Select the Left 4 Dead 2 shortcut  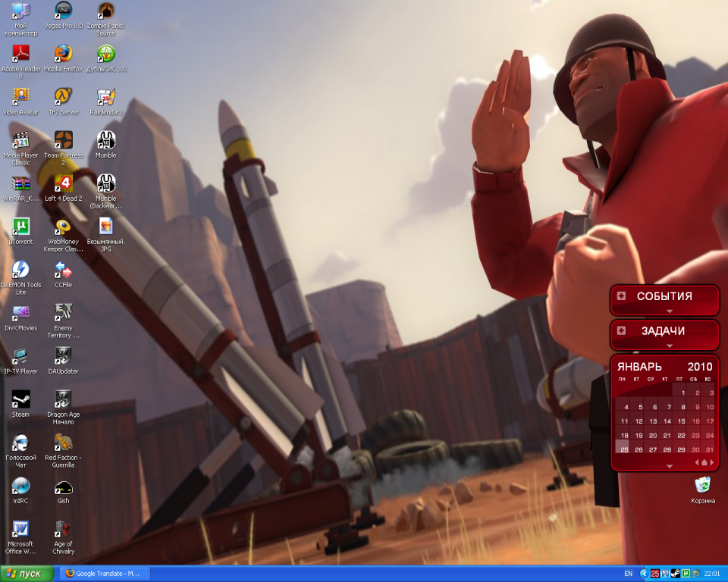click(63, 188)
